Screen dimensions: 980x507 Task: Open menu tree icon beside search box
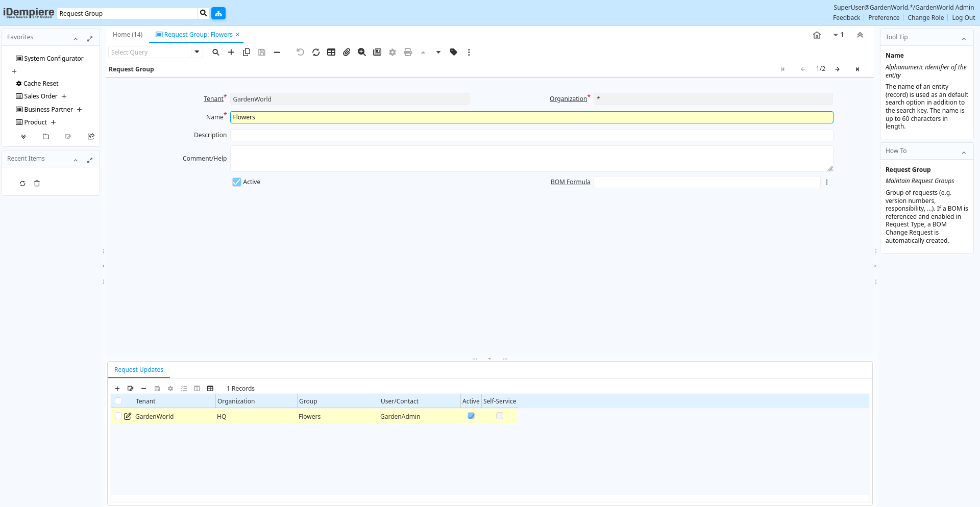coord(218,13)
